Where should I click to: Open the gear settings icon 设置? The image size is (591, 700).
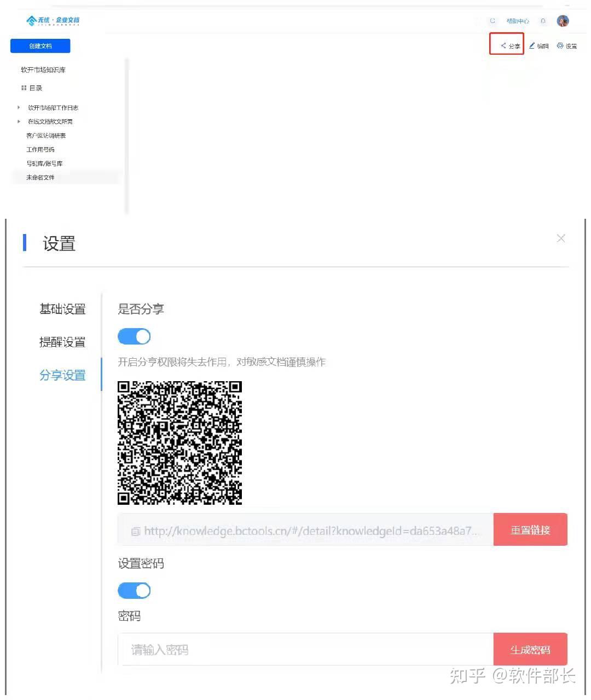tap(560, 45)
